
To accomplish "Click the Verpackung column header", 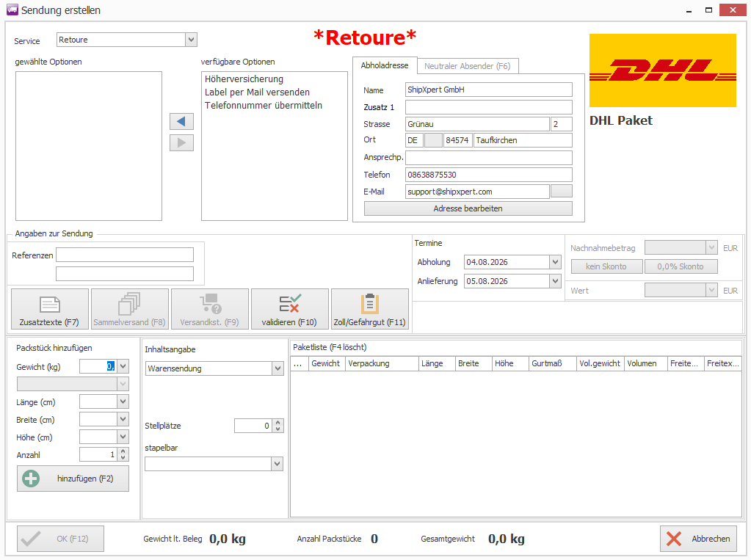I will point(382,363).
